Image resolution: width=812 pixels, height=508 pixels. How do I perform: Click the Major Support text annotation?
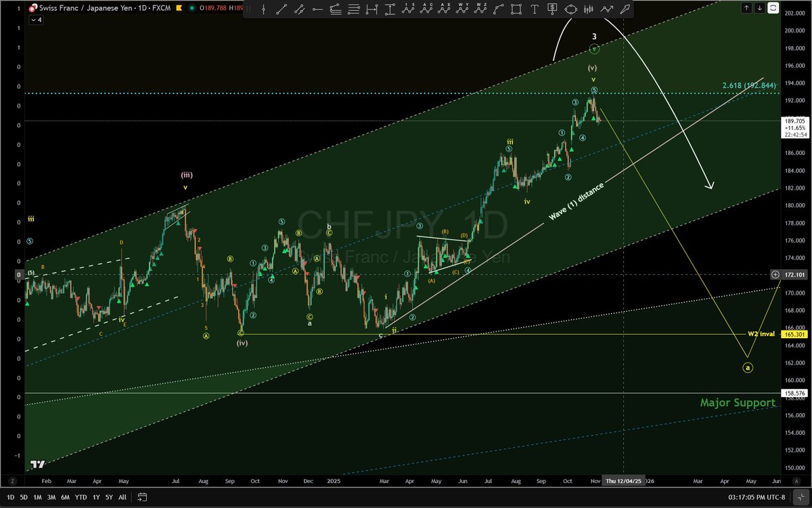click(x=738, y=403)
